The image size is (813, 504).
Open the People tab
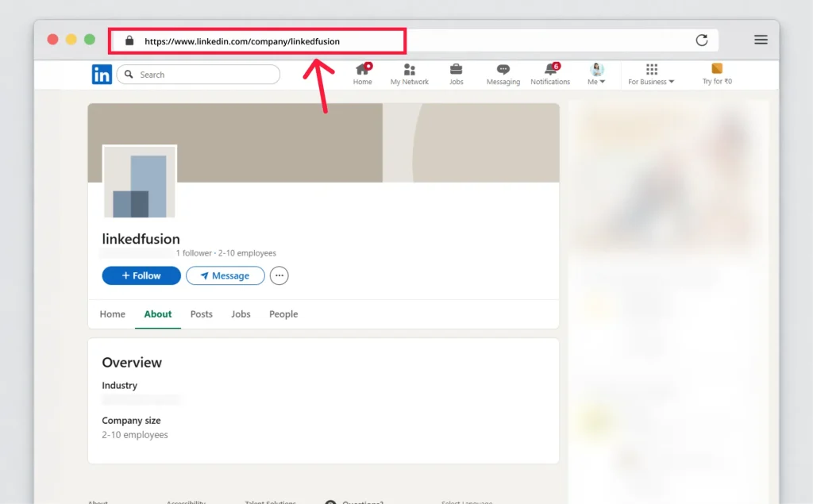click(283, 314)
